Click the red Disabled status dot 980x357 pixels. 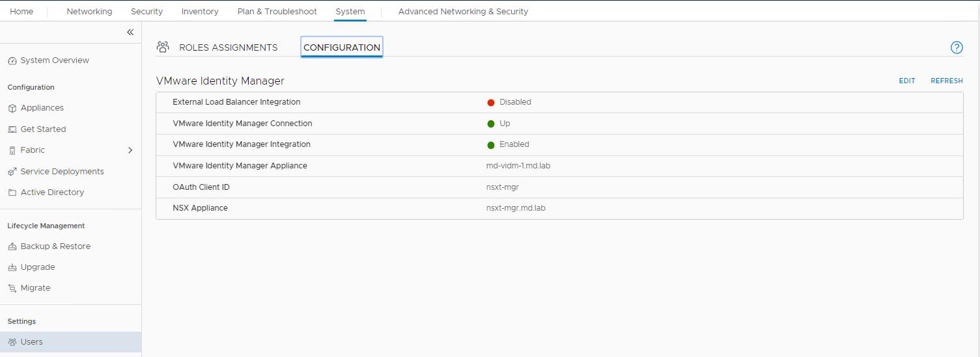pos(491,103)
